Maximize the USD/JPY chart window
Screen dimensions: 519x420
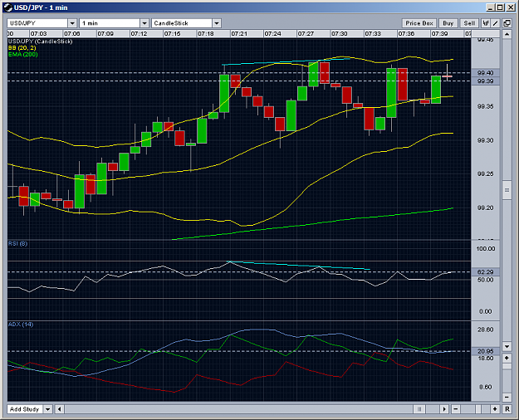500,7
